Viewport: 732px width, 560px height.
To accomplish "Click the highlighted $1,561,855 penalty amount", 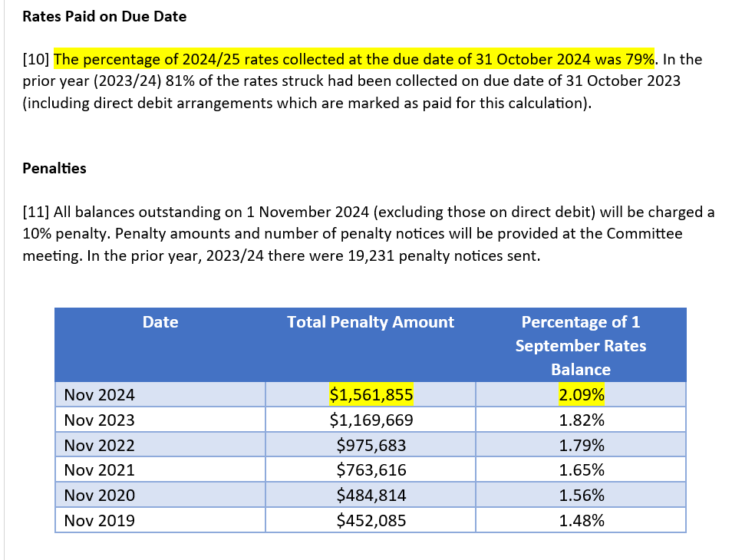I will point(371,395).
